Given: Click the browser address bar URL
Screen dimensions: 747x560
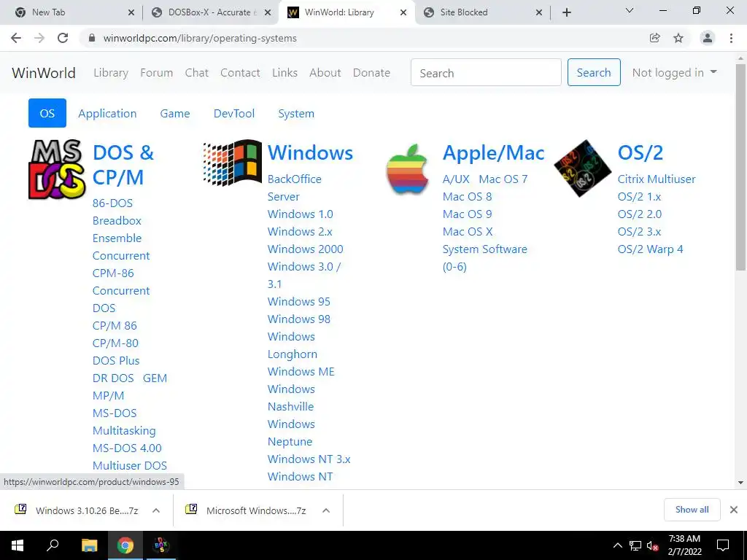Looking at the screenshot, I should click(200, 38).
